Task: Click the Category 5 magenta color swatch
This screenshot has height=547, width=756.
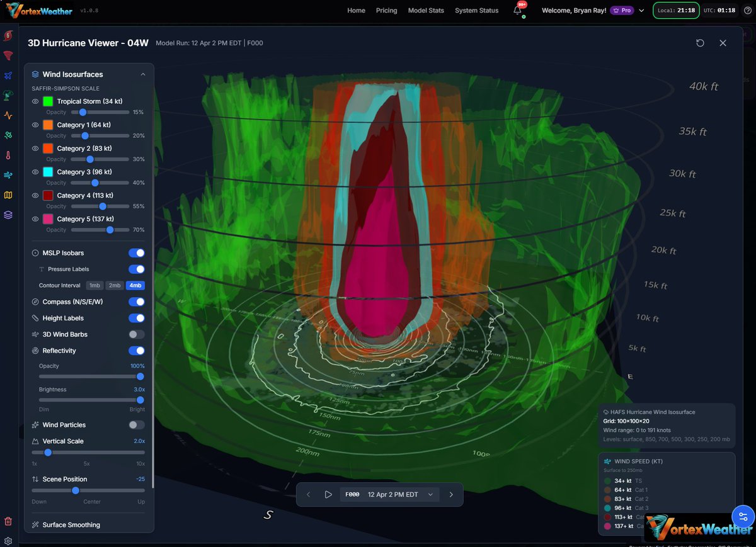Action: tap(48, 219)
